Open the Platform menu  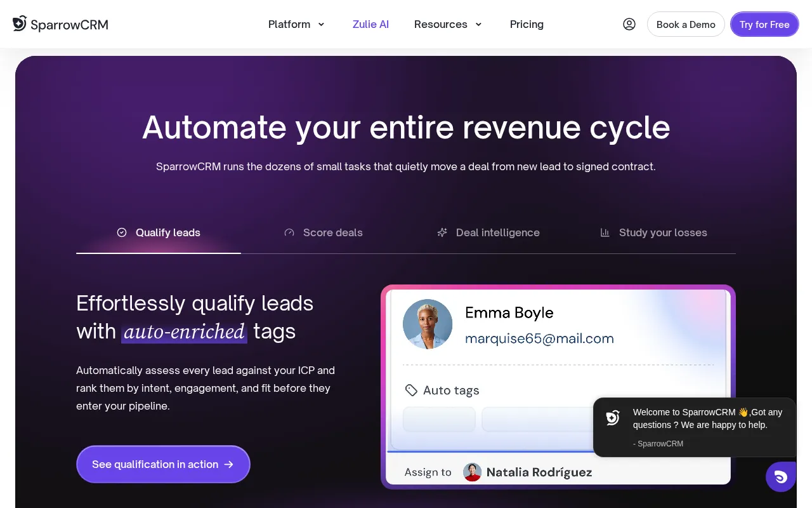[x=296, y=24]
